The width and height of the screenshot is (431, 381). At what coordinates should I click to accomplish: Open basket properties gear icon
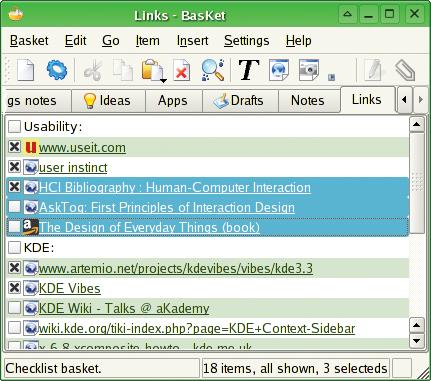(x=57, y=70)
